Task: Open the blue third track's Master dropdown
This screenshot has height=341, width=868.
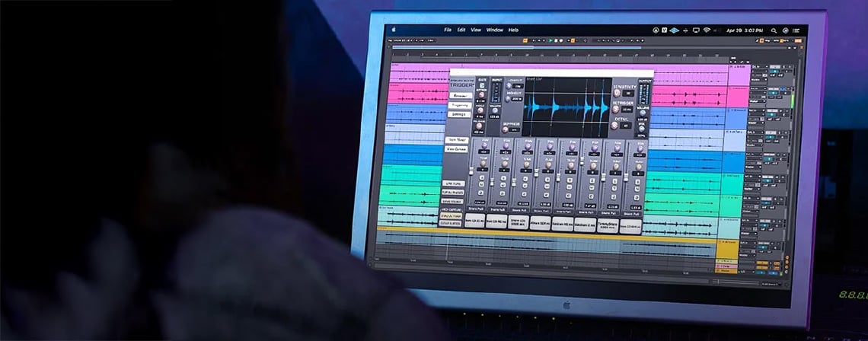Action: (755, 123)
